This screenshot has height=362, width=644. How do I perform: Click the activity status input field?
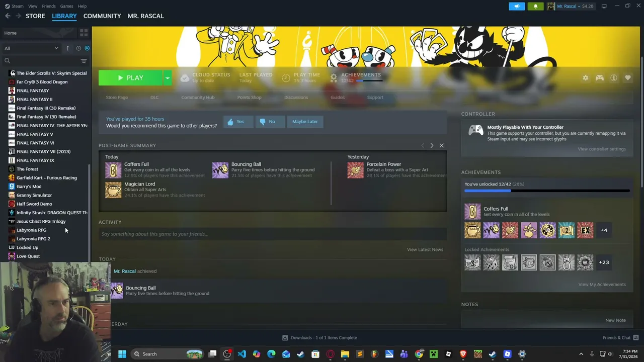pyautogui.click(x=273, y=234)
